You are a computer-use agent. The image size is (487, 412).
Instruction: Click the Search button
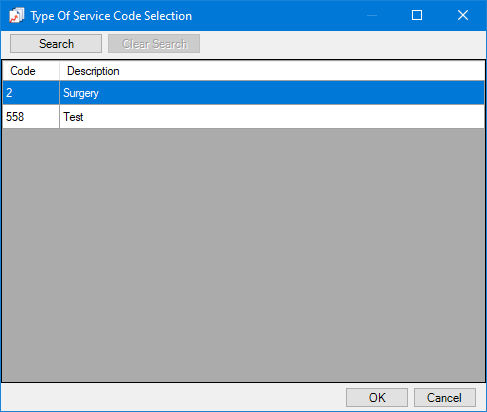pos(56,44)
